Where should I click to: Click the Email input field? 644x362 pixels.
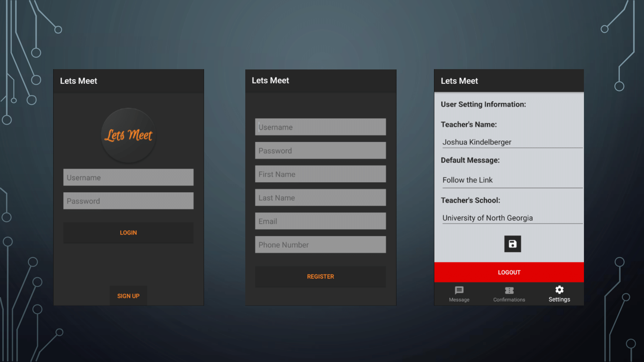click(x=320, y=221)
